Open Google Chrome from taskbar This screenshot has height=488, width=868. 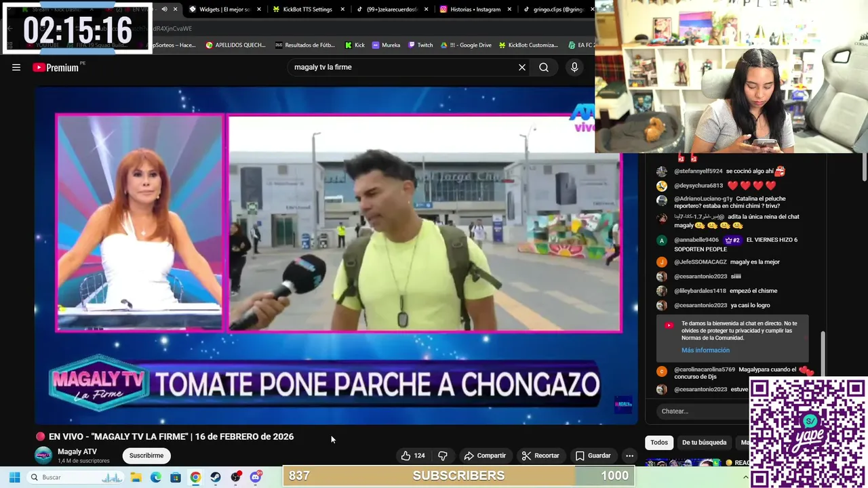click(x=195, y=477)
